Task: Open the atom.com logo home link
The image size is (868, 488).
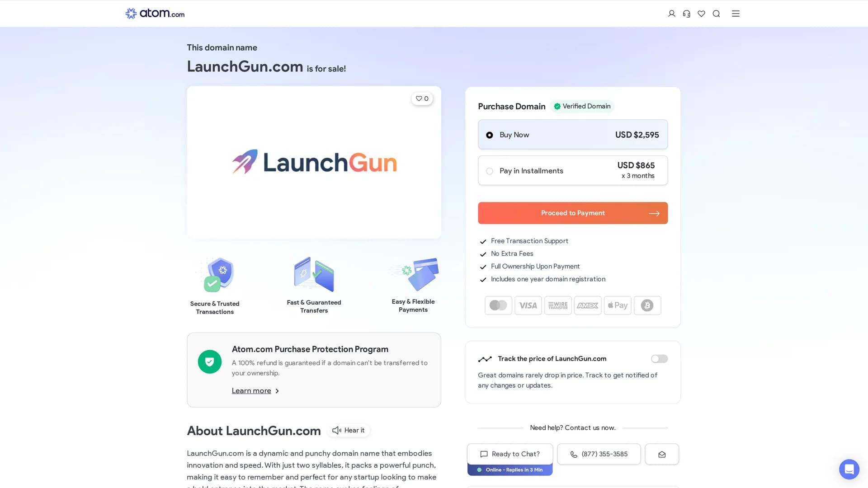Action: pos(155,14)
